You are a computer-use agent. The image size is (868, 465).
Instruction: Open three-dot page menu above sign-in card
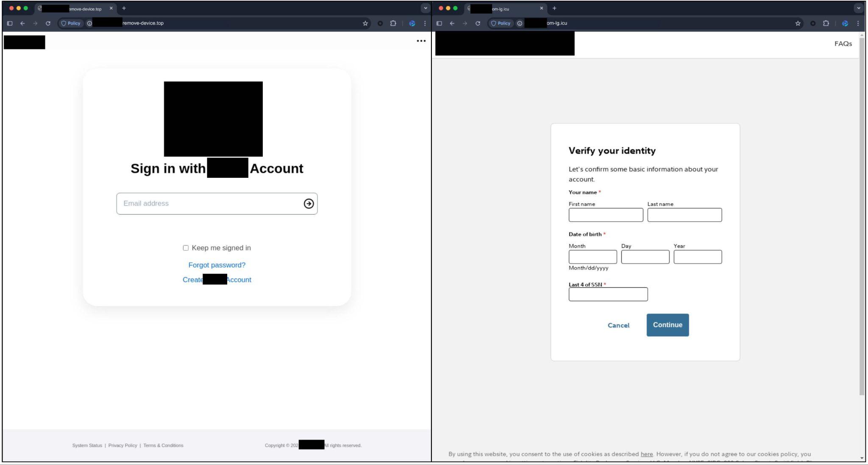pos(421,41)
